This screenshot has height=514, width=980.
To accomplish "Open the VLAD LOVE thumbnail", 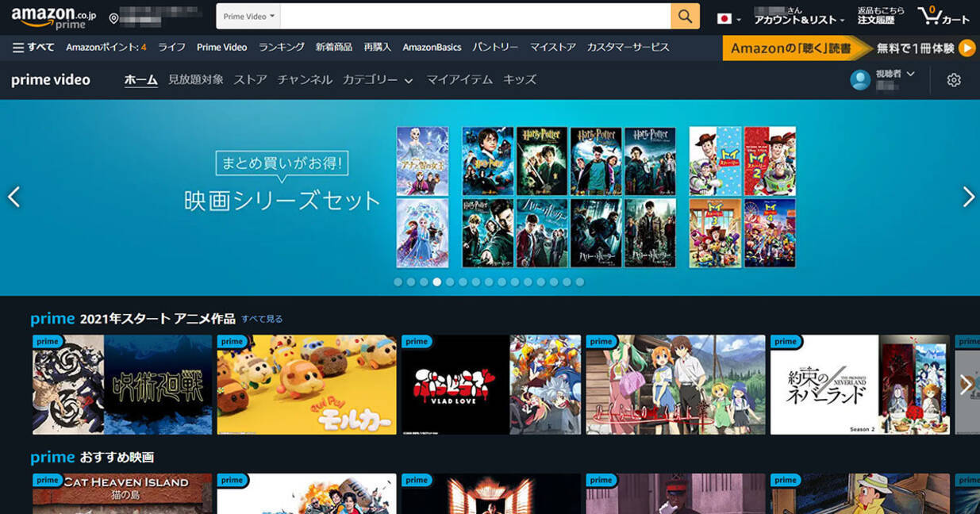I will (x=491, y=385).
